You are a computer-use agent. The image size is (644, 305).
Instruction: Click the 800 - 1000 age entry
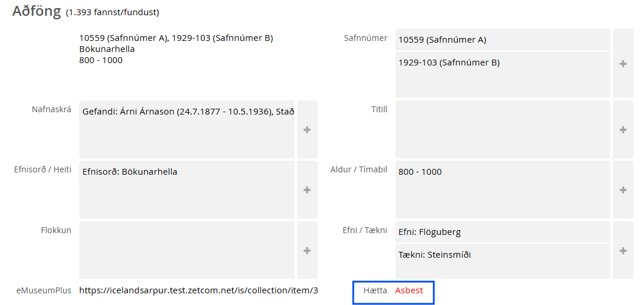420,172
